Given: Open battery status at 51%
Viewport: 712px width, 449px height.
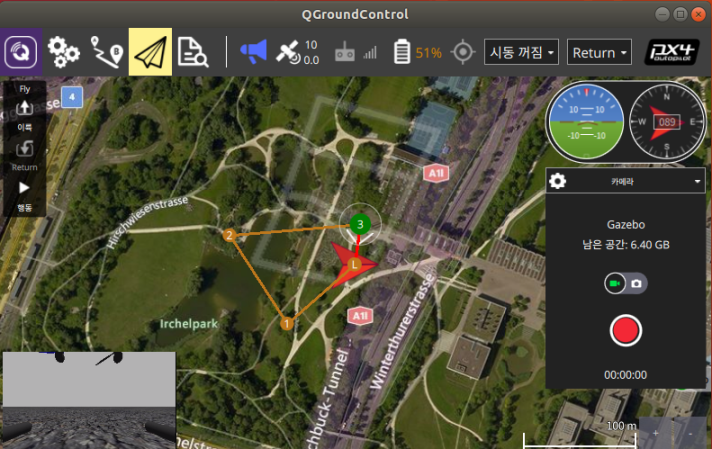Looking at the screenshot, I should (x=418, y=53).
